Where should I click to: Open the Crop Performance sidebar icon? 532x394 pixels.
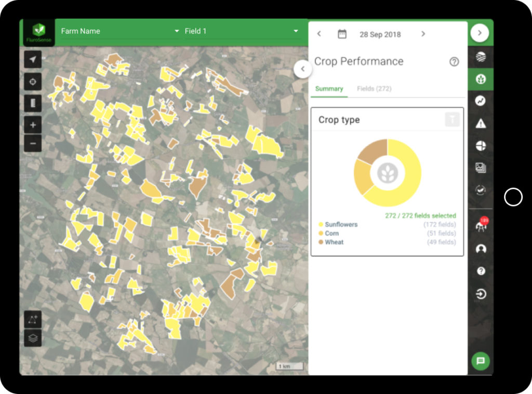point(481,79)
